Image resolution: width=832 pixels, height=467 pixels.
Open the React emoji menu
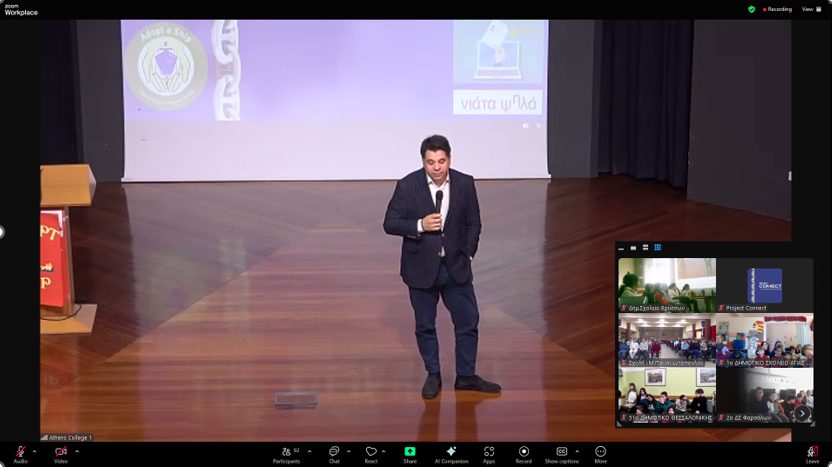[371, 452]
